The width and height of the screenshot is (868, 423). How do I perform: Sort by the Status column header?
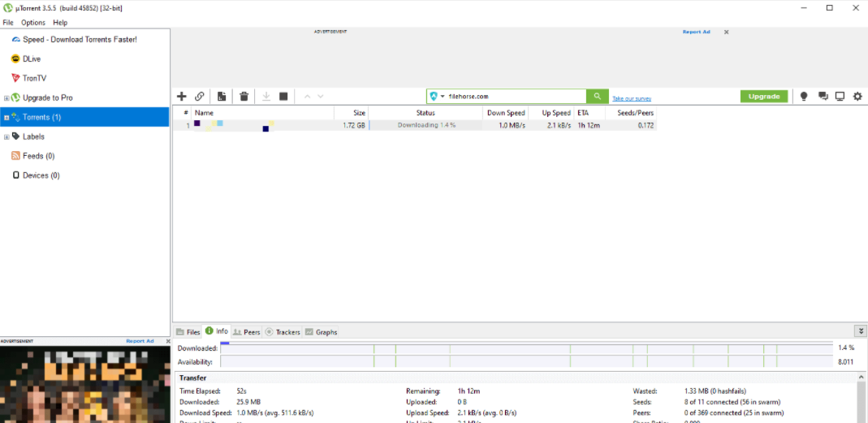tap(425, 112)
